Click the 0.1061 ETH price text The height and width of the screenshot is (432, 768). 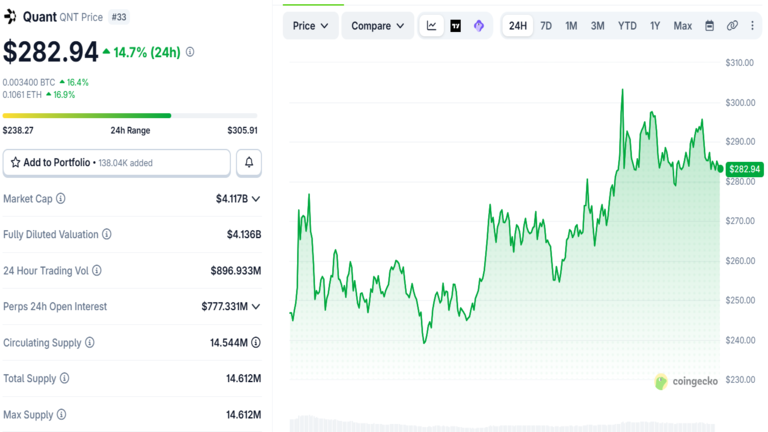(x=22, y=95)
